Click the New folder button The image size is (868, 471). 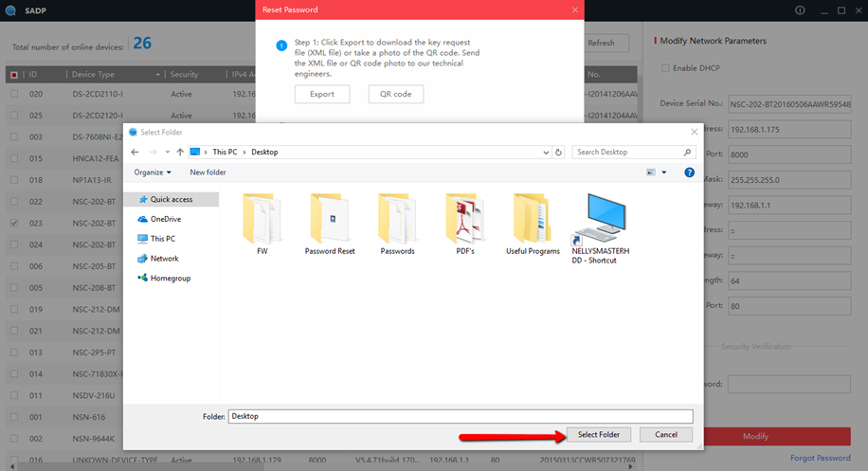point(208,172)
